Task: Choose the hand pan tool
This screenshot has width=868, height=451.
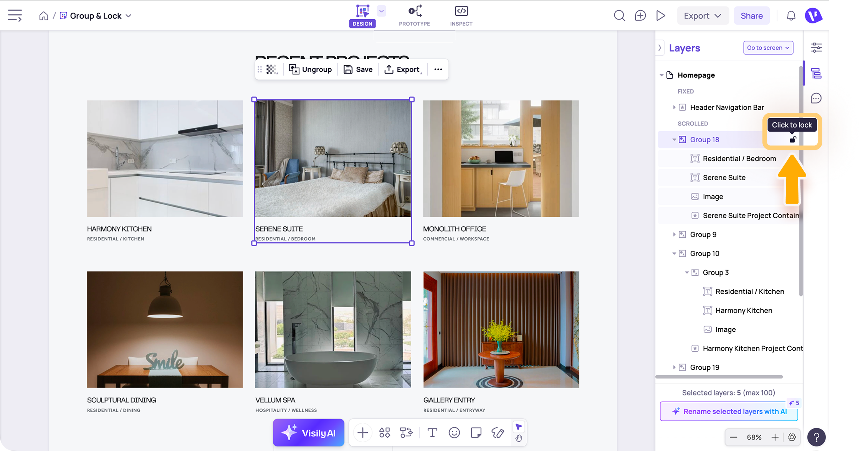Action: (519, 438)
